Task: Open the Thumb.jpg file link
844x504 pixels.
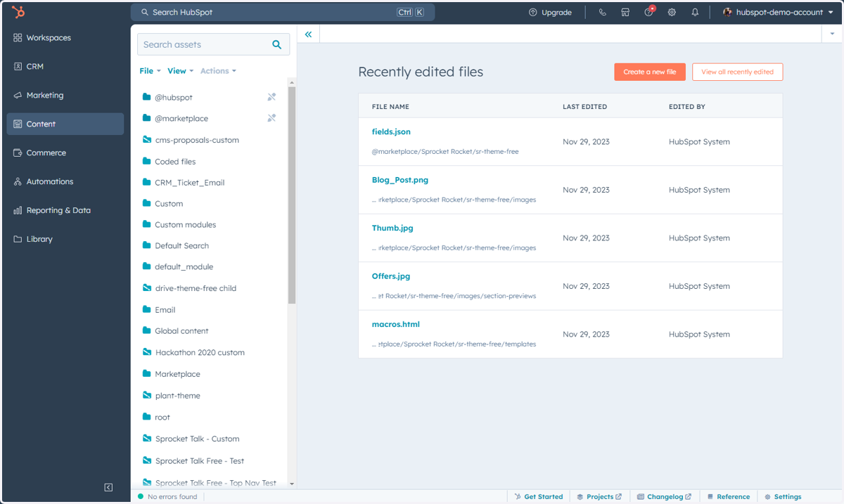Action: point(392,228)
